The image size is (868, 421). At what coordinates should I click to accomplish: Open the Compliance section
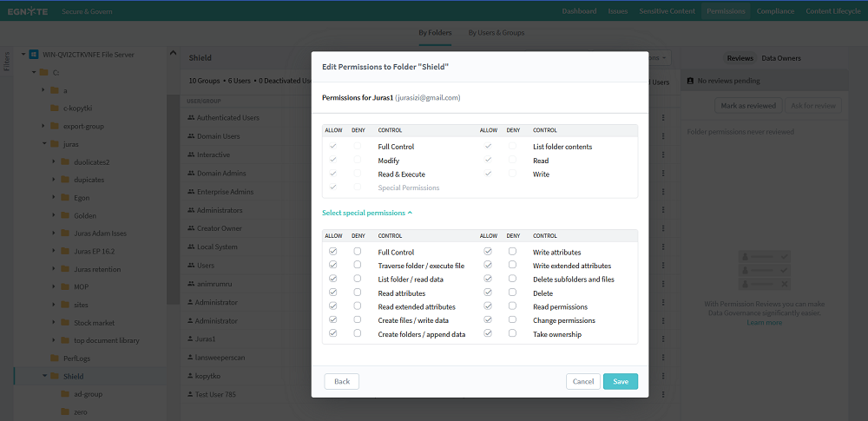(x=775, y=11)
